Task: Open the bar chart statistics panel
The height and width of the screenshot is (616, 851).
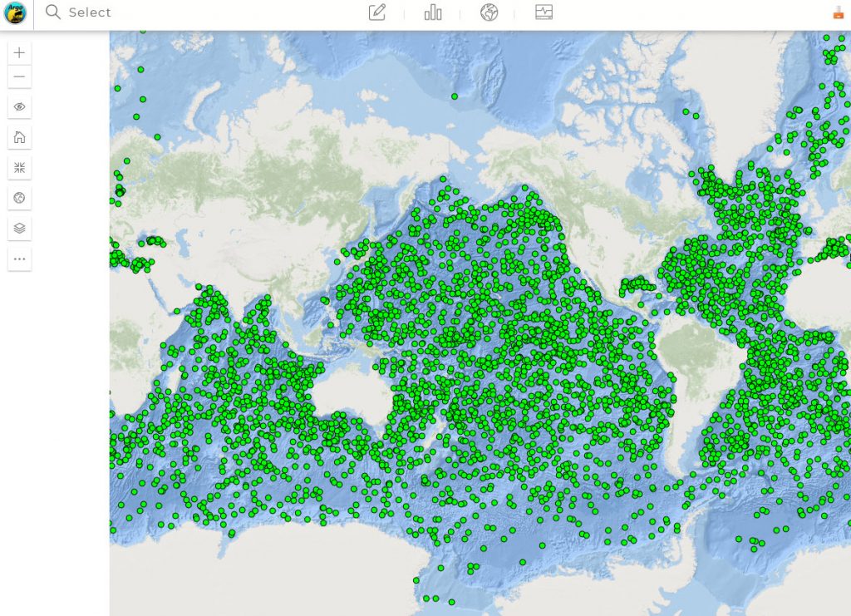Action: (x=433, y=12)
